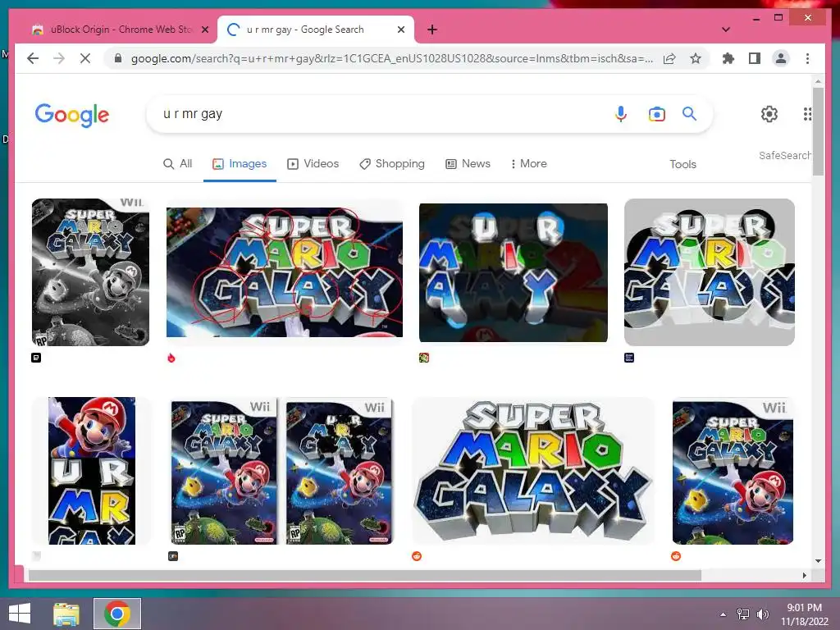This screenshot has height=630, width=840.
Task: Click the horizontal scrollbar thumb
Action: point(364,575)
